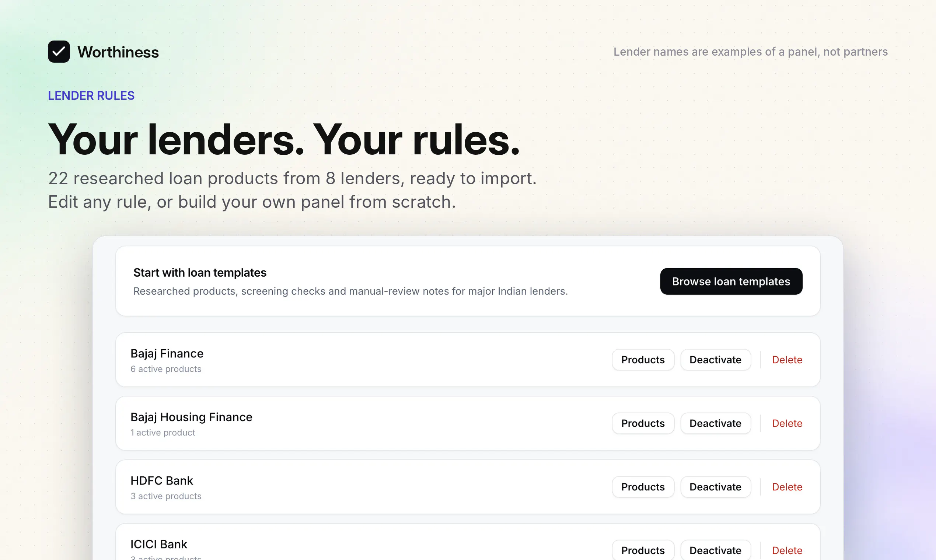Deactivate the HDFC Bank lender
936x560 pixels.
tap(715, 487)
